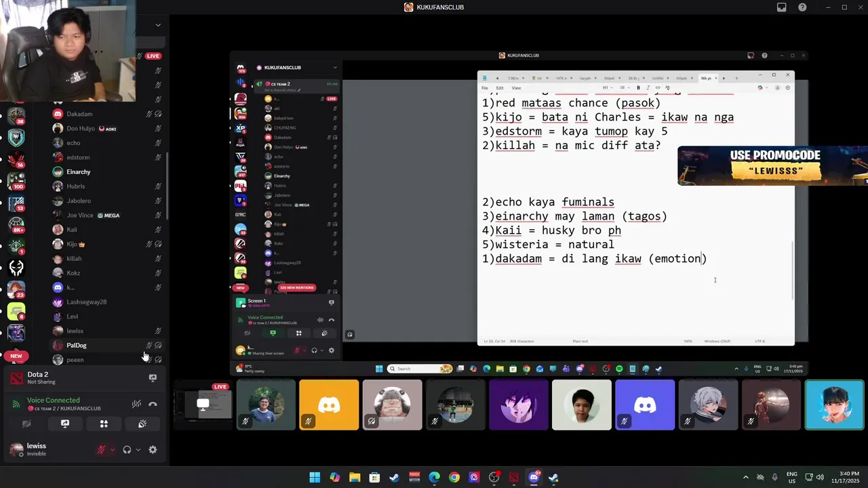The width and height of the screenshot is (868, 488).
Task: Expand microphone input options arrow
Action: pyautogui.click(x=112, y=449)
